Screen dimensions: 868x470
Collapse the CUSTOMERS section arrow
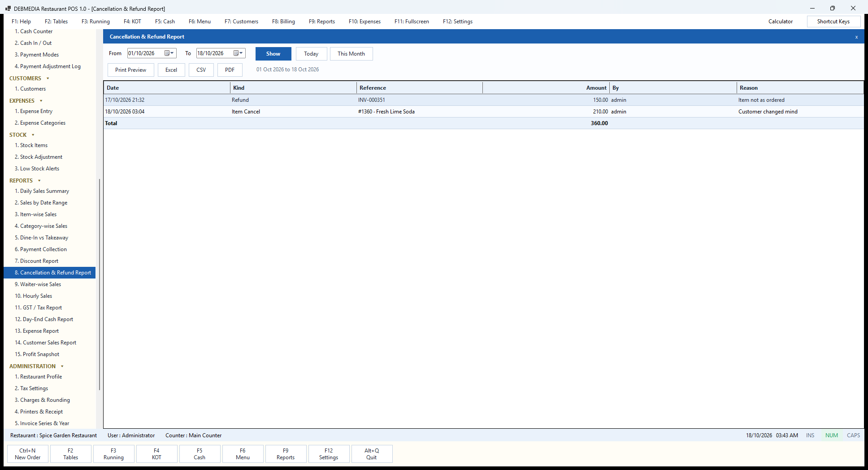tap(48, 78)
